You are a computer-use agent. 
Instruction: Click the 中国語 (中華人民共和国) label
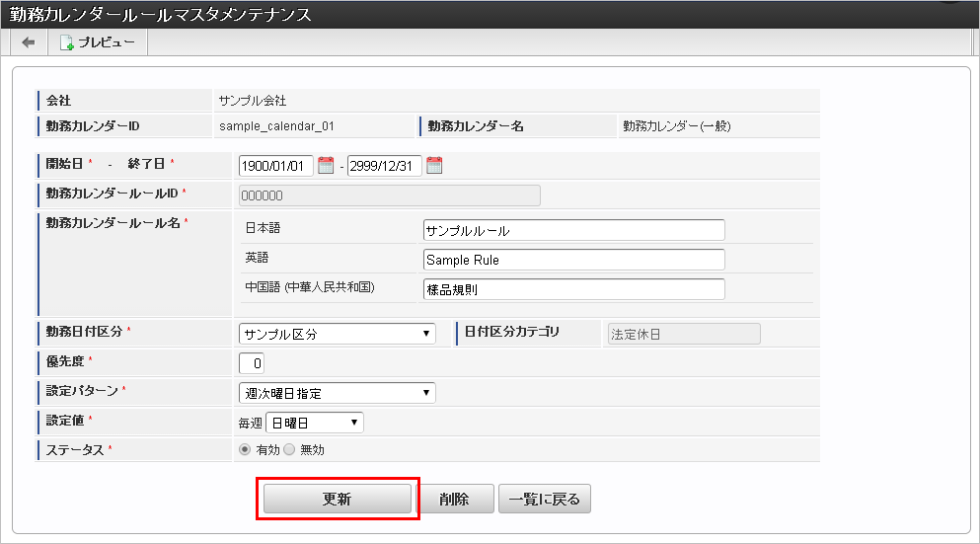pos(310,287)
